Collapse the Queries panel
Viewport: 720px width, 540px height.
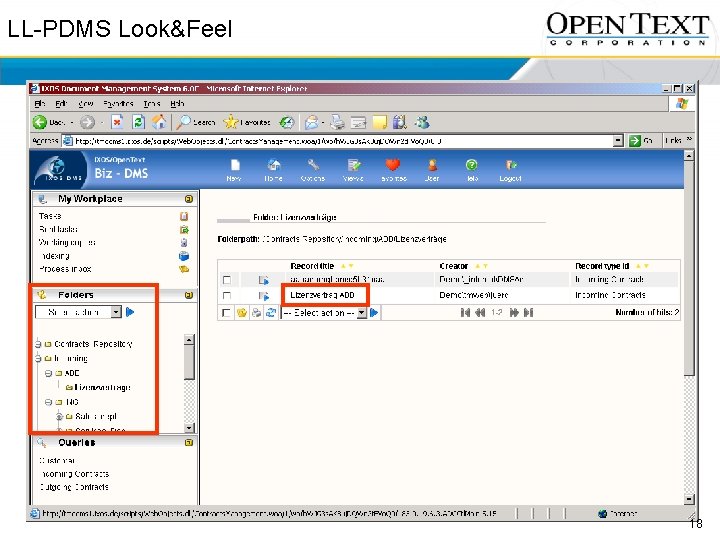point(188,443)
